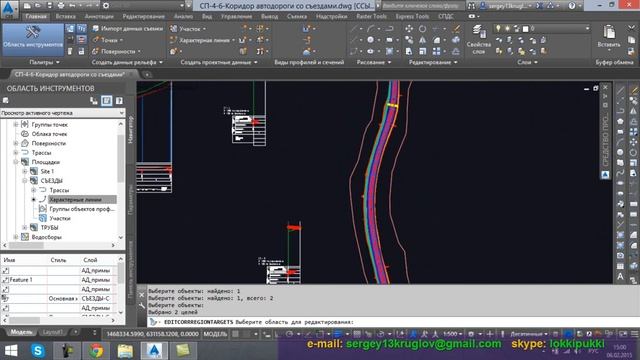Viewport: 640px width, 360px height.
Task: Close the command line window
Action: tap(142, 295)
